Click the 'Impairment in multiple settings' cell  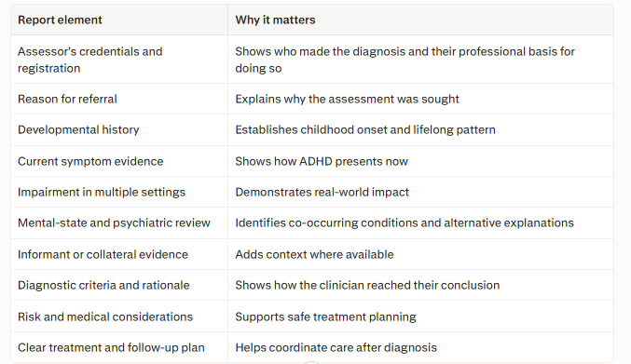click(x=119, y=192)
